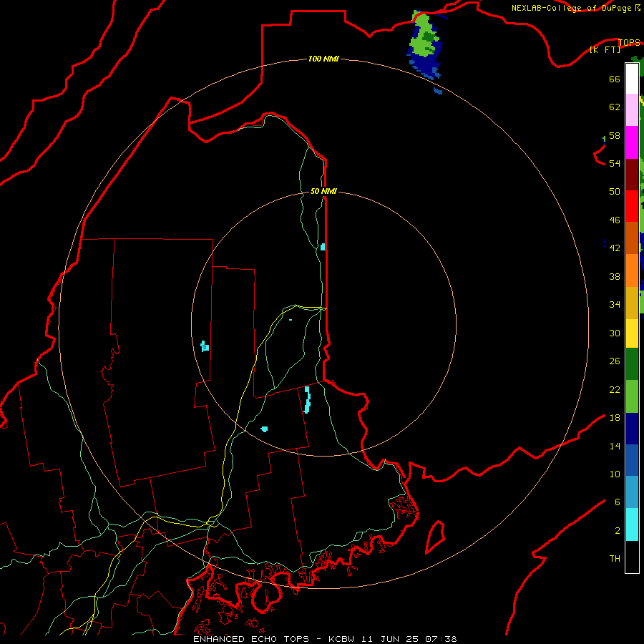
Task: Click the white color swatch near 66
Action: pyautogui.click(x=632, y=79)
